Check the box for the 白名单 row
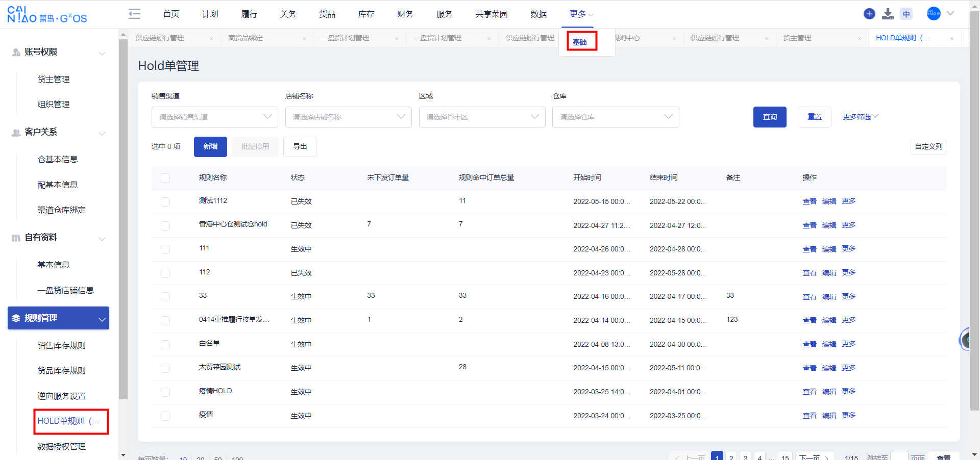 click(x=165, y=344)
